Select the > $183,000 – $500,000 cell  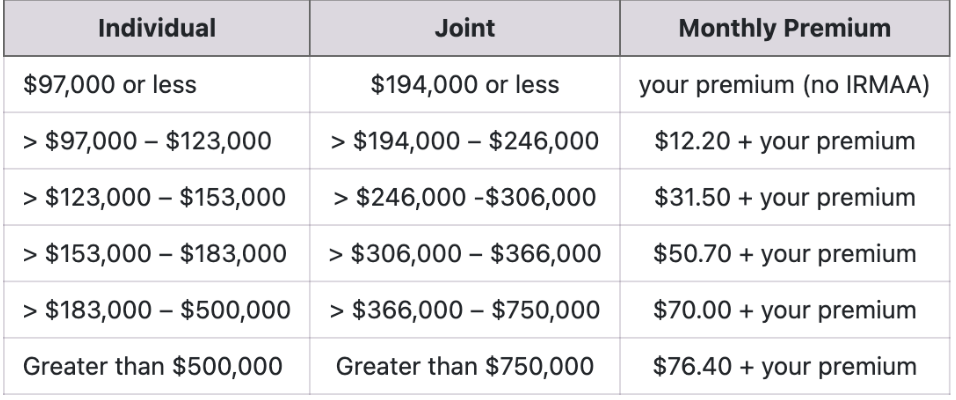pos(157,310)
